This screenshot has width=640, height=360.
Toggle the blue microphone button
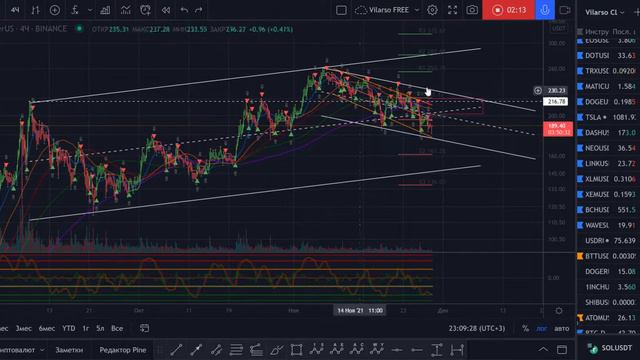[545, 10]
